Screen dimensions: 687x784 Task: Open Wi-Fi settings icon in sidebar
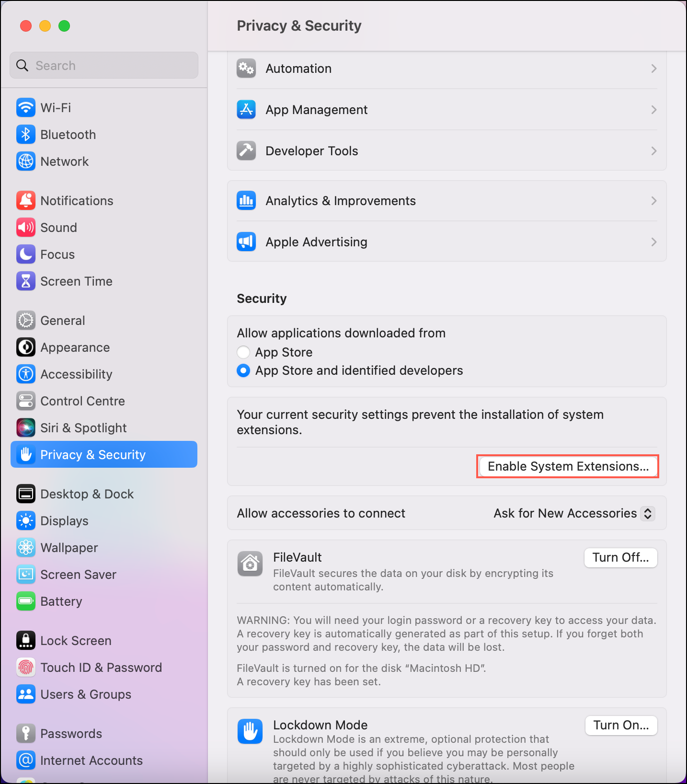[x=26, y=107]
